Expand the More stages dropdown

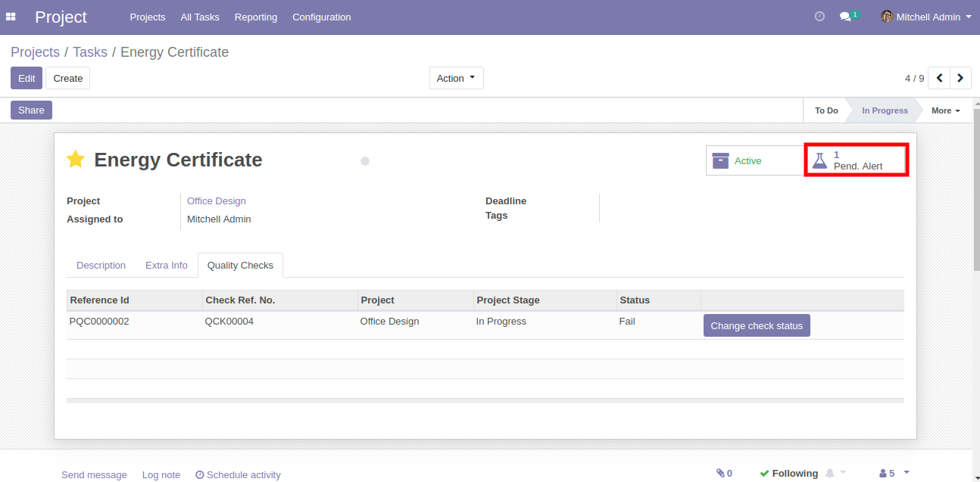(945, 110)
